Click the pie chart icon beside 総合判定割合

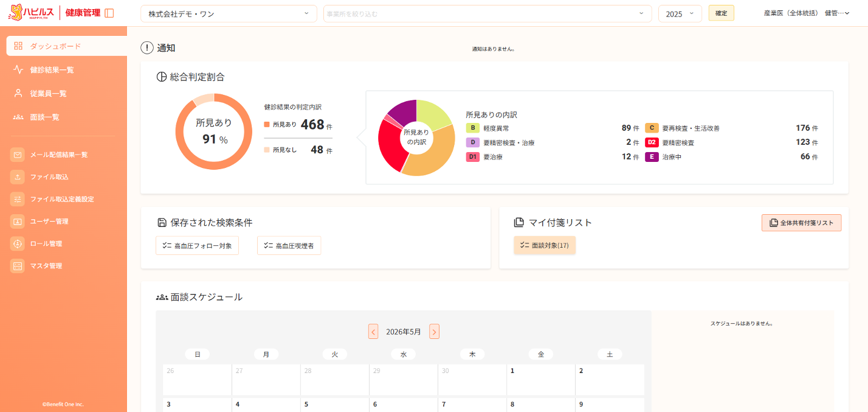click(x=162, y=77)
